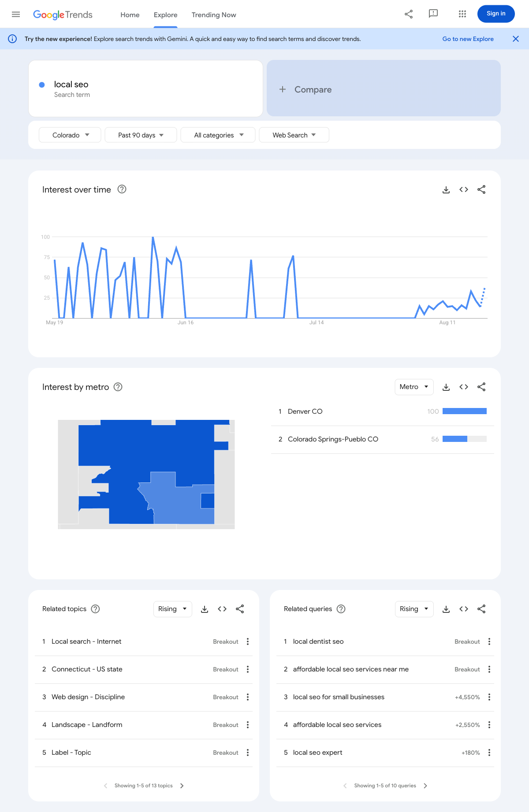
Task: Open the send feedback icon
Action: [x=433, y=14]
